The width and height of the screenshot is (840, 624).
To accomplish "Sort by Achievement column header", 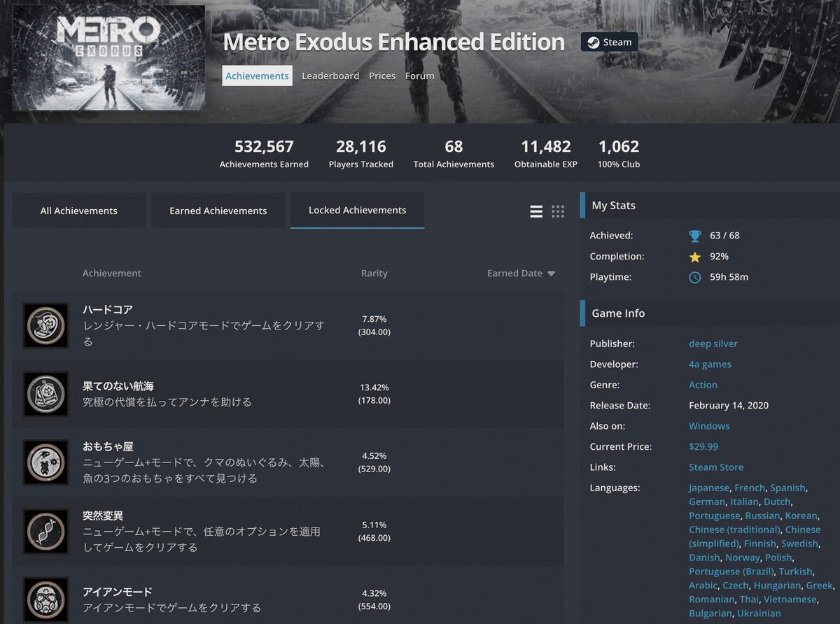I will pos(111,274).
